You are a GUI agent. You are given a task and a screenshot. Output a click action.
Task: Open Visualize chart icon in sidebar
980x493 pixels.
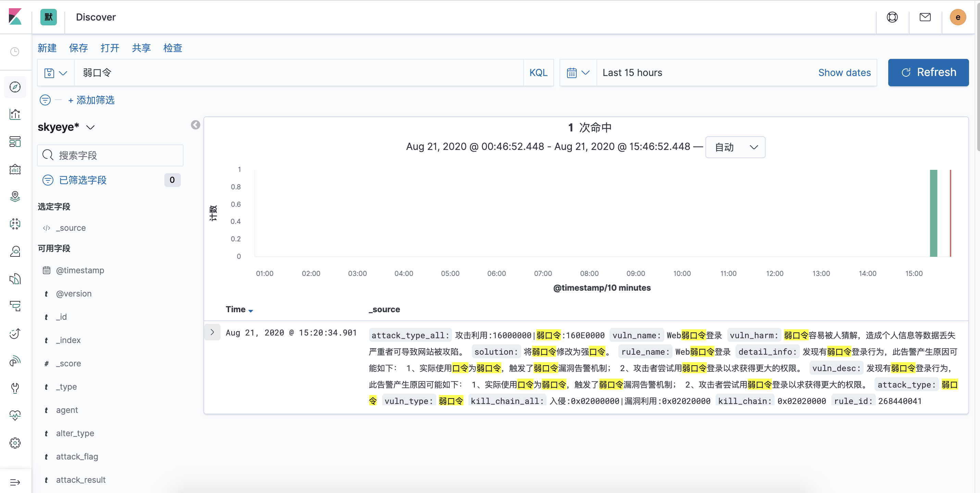point(15,114)
